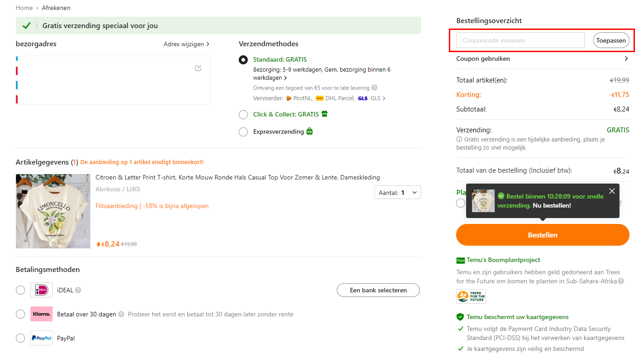Click the iDEAL logo icon
The width and height of the screenshot is (644, 354).
(41, 290)
